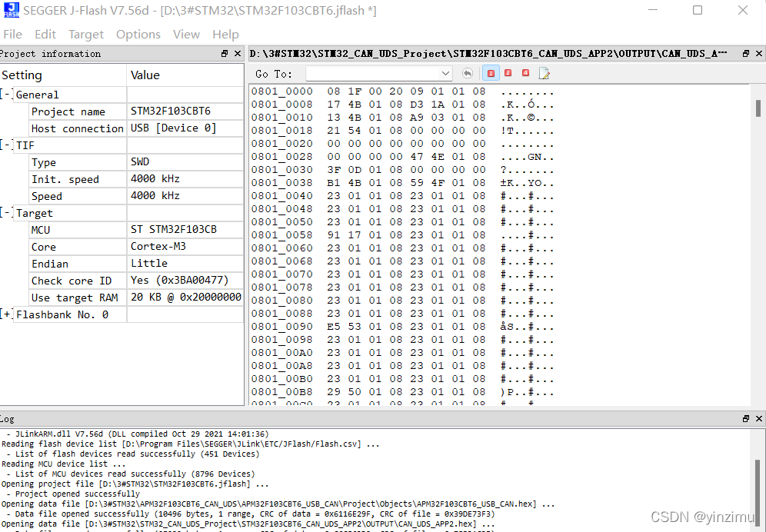Click the STM32F103CBT6 project name value
The image size is (766, 532).
tap(171, 111)
